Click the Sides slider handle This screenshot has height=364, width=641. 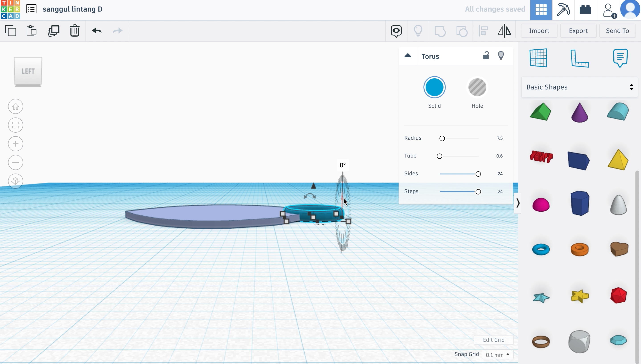click(x=478, y=174)
